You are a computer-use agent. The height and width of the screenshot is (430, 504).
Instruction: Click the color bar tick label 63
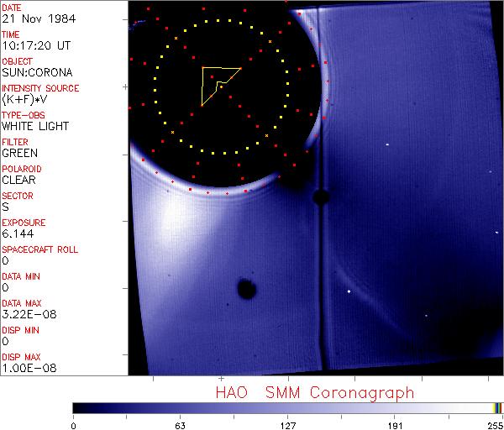(x=180, y=424)
